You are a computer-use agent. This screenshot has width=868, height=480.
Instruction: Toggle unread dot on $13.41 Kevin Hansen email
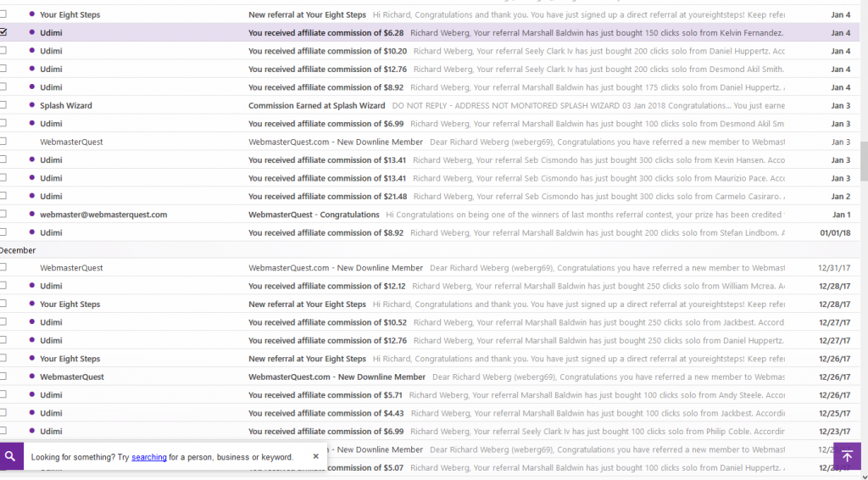[31, 159]
